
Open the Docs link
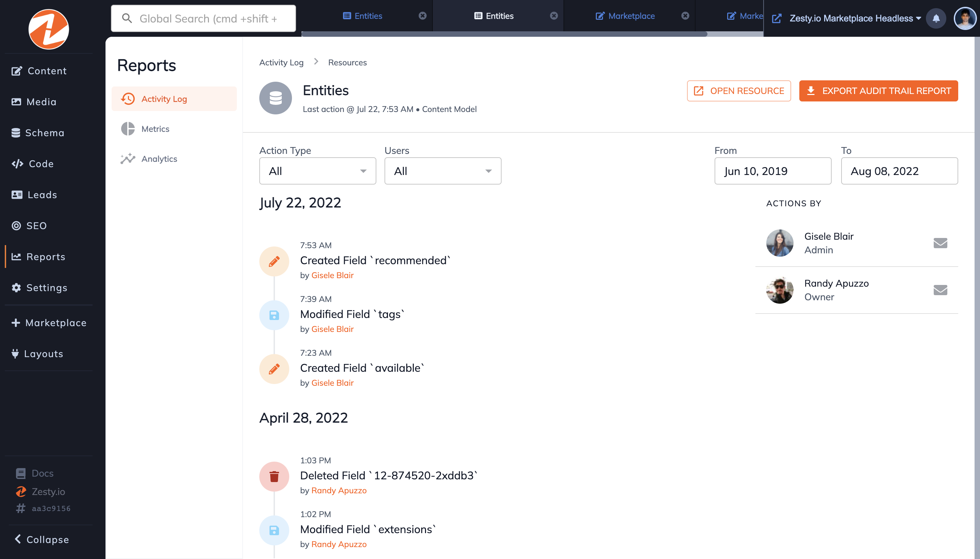click(x=34, y=473)
